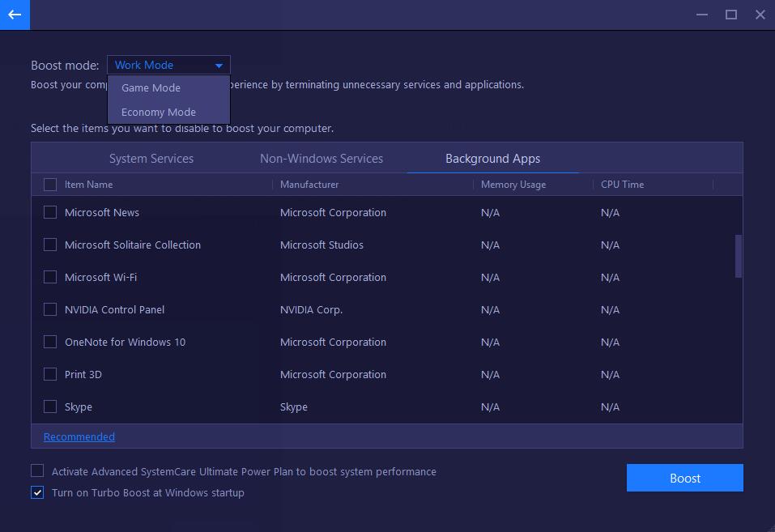Click the Microsoft Studios manufacturer cell

click(x=321, y=245)
